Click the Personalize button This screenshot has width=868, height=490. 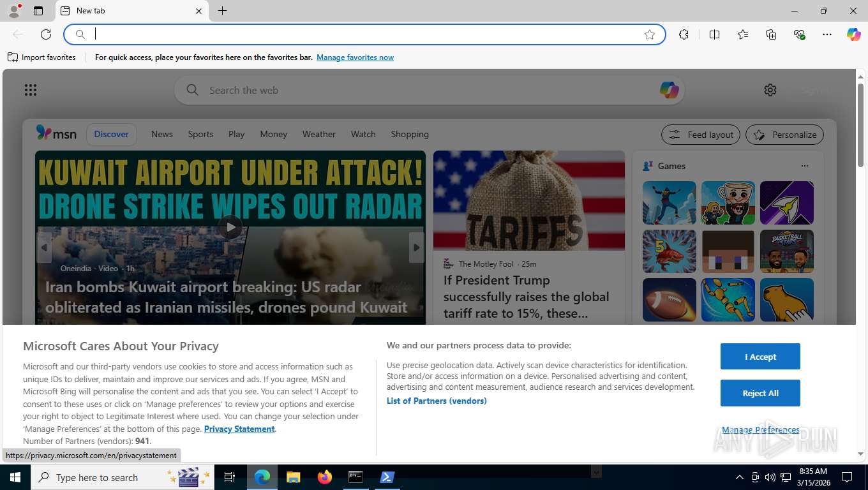[x=785, y=135]
